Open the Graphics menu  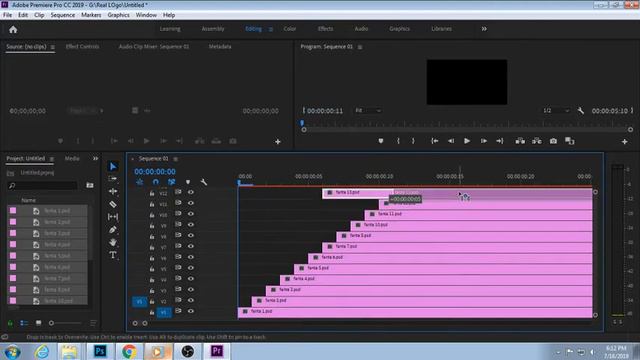pos(118,15)
